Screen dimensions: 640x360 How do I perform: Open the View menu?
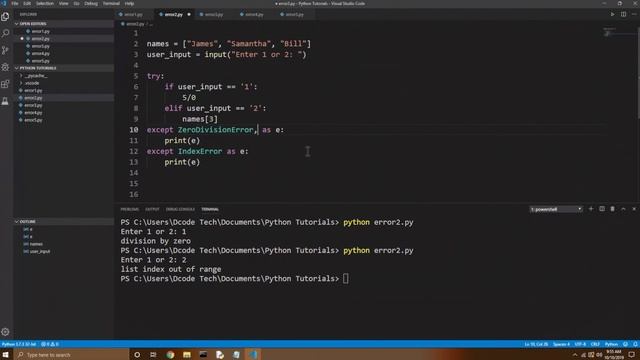pos(64,3)
